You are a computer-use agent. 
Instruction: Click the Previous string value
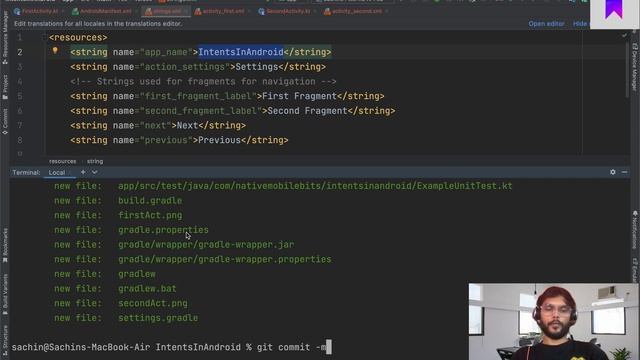pyautogui.click(x=220, y=140)
